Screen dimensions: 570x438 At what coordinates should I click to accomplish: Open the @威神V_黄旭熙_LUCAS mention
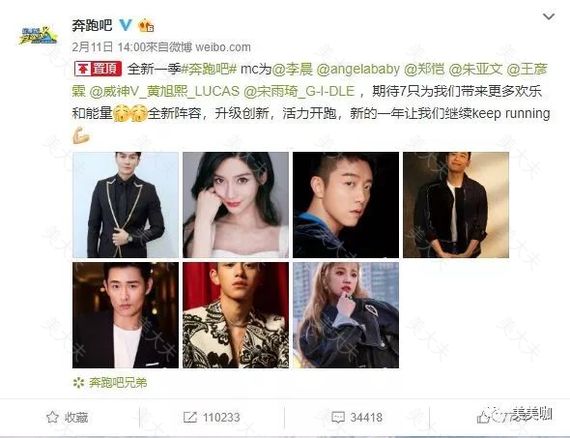pos(164,91)
